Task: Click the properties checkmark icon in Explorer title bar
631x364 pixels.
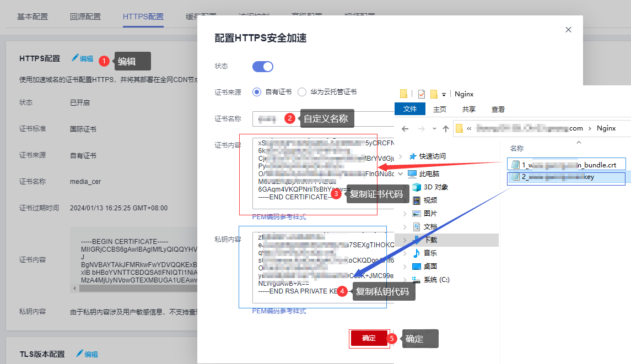Action: (x=422, y=94)
